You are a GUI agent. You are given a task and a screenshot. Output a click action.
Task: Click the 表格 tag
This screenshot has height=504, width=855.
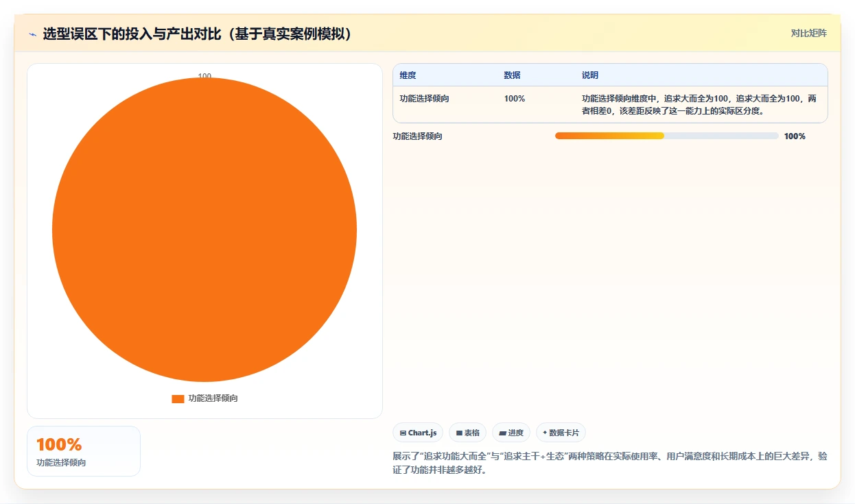(467, 433)
